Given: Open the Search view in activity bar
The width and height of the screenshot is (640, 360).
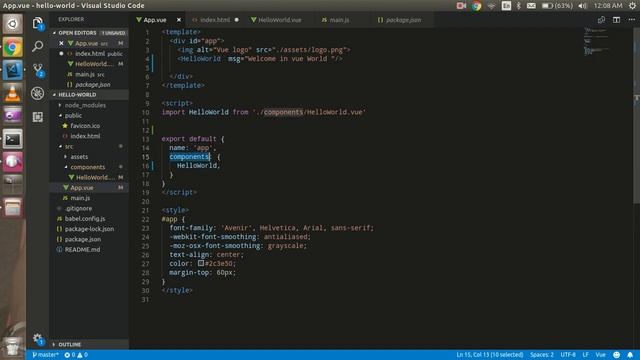Looking at the screenshot, I should point(38,46).
